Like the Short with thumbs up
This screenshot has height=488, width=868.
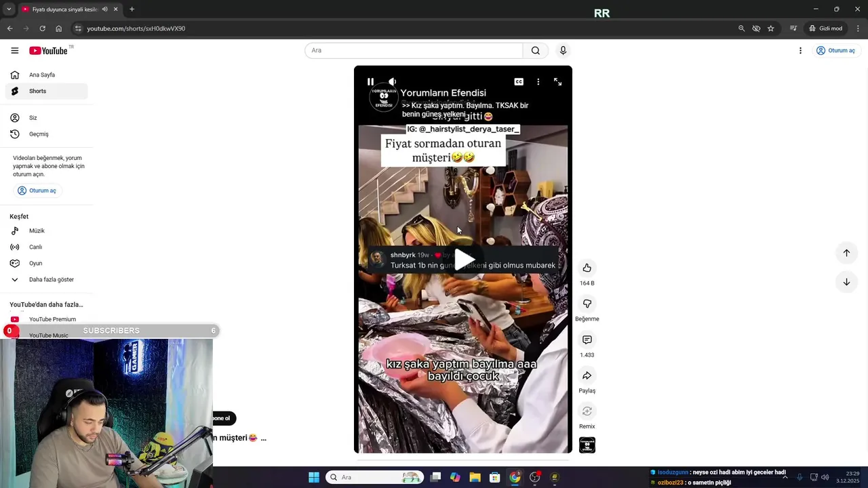coord(587,268)
